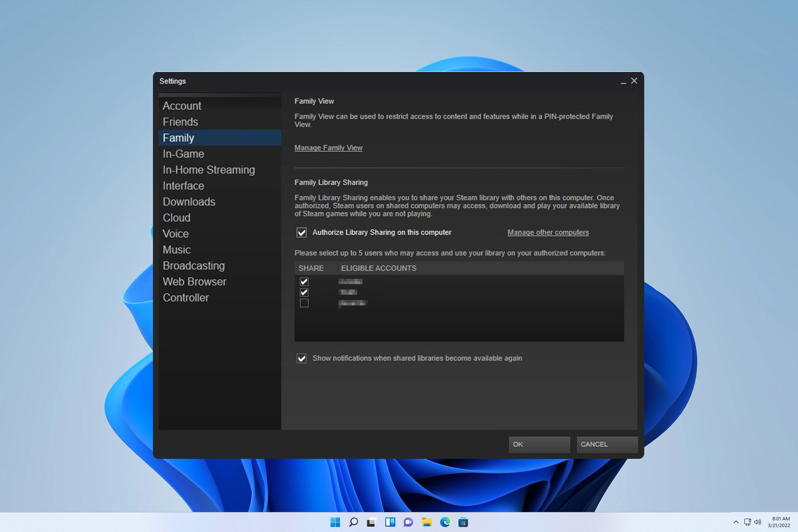The image size is (798, 532).
Task: Open the Widgets panel icon
Action: 390,522
